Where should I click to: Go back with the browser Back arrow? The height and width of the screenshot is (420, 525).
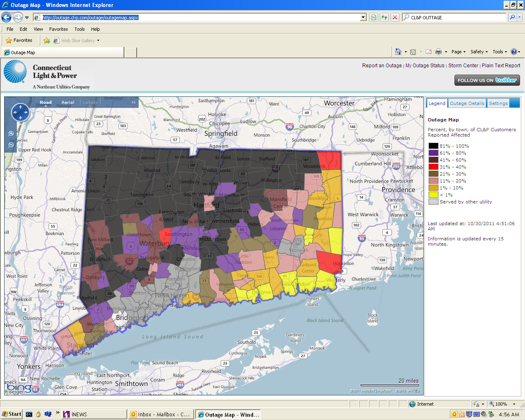(x=7, y=17)
